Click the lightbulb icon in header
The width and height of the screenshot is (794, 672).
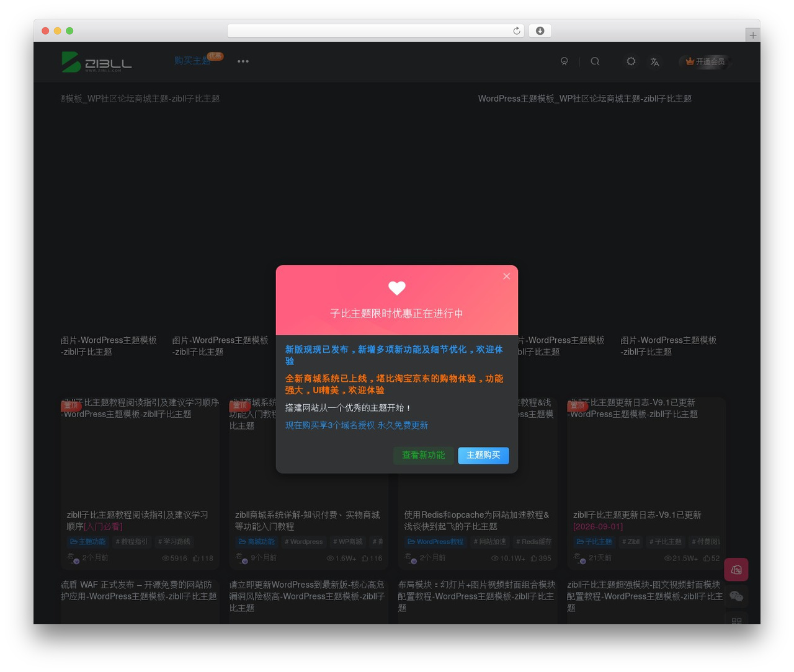coord(564,61)
